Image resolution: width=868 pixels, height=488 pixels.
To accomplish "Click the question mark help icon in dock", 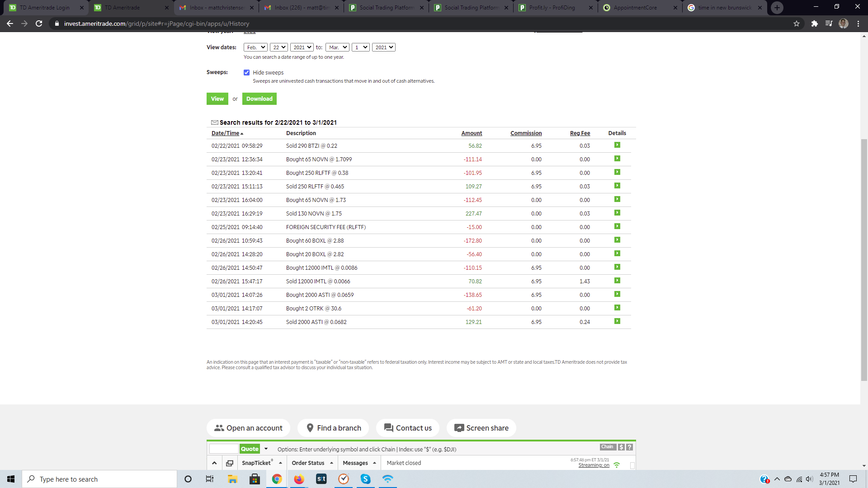I will (x=629, y=447).
